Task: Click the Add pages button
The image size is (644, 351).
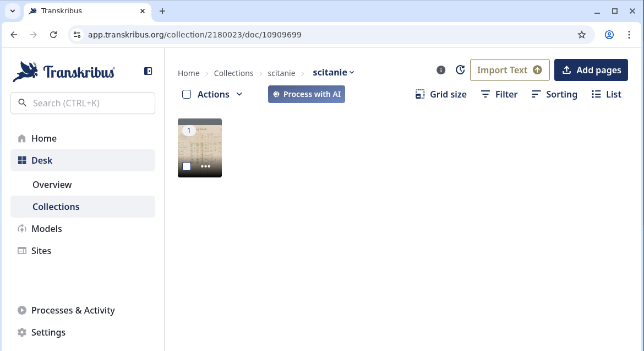Action: (591, 70)
